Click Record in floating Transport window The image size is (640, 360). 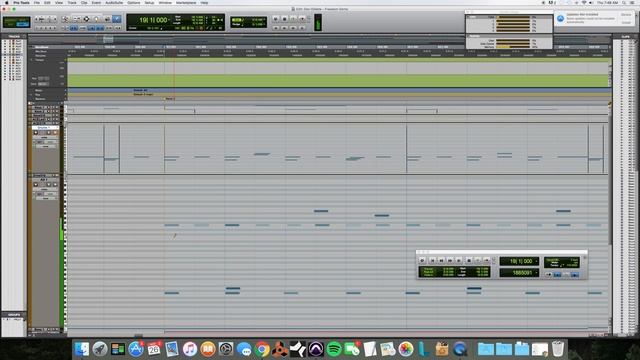click(x=487, y=260)
